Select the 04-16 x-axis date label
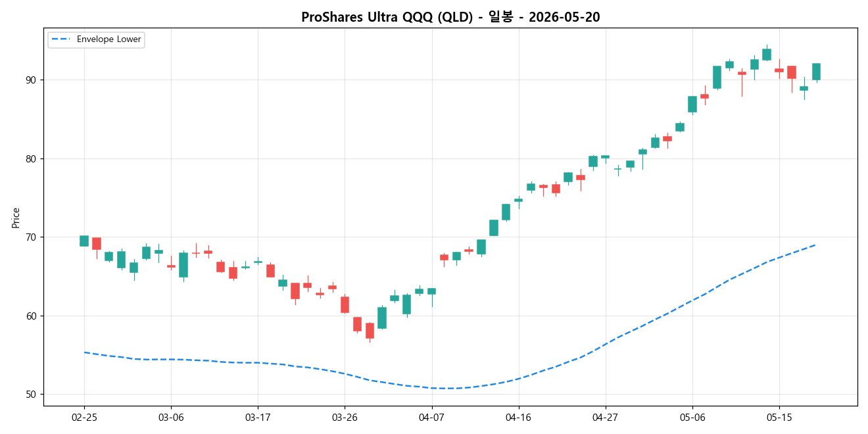The image size is (868, 434). (x=518, y=418)
